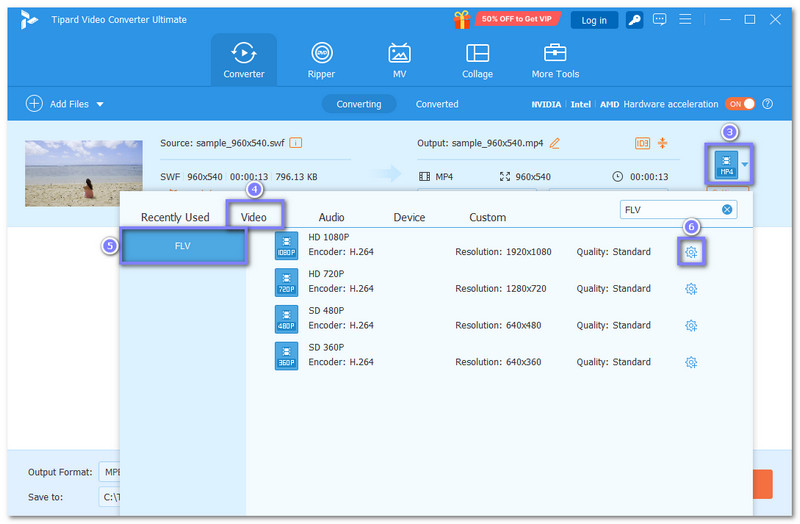Expand output format dropdown arrow
The height and width of the screenshot is (524, 800).
point(744,164)
